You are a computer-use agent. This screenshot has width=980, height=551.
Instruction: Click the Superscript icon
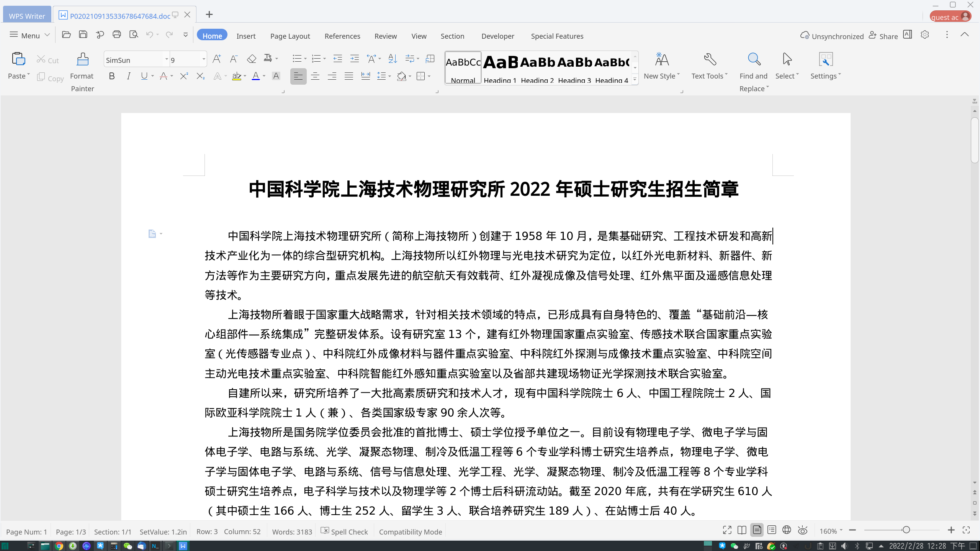(x=184, y=76)
